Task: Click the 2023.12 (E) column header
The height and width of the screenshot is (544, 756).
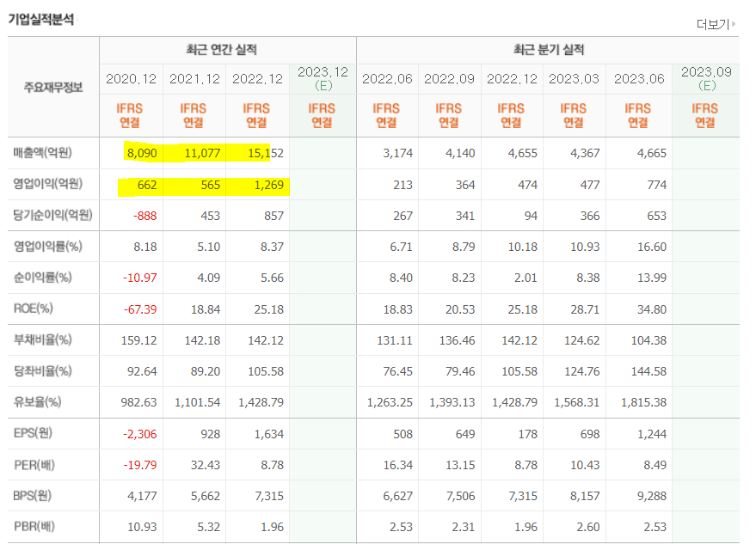Action: (323, 78)
